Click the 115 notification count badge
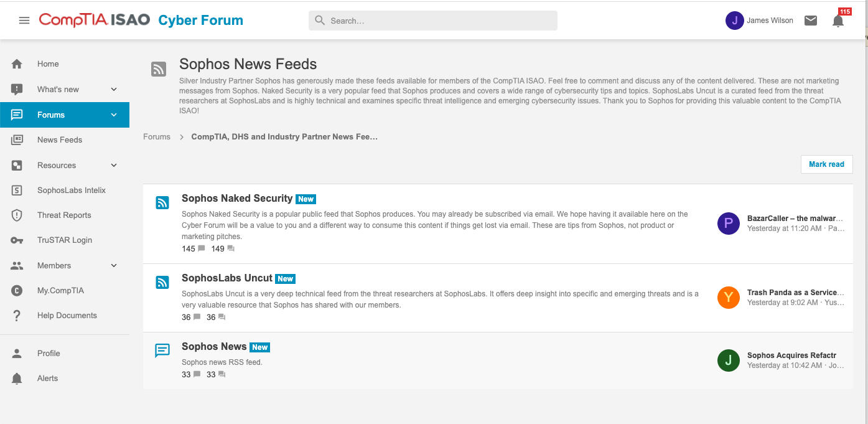 point(845,12)
